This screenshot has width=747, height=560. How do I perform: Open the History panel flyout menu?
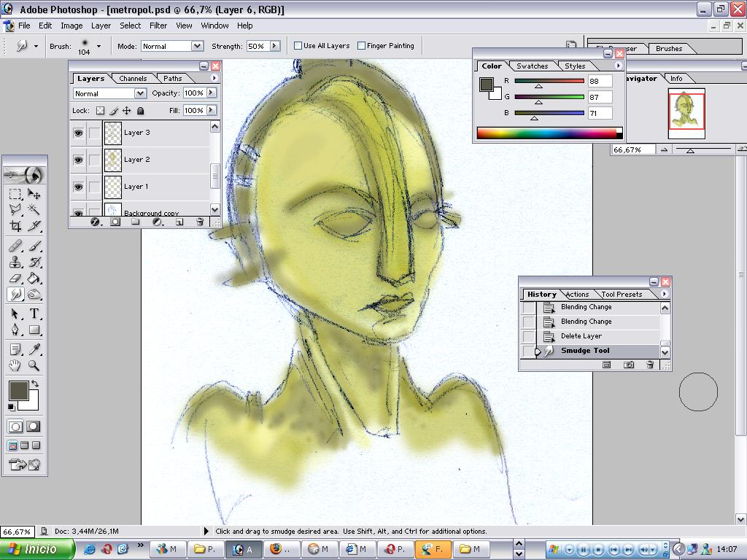pyautogui.click(x=665, y=294)
